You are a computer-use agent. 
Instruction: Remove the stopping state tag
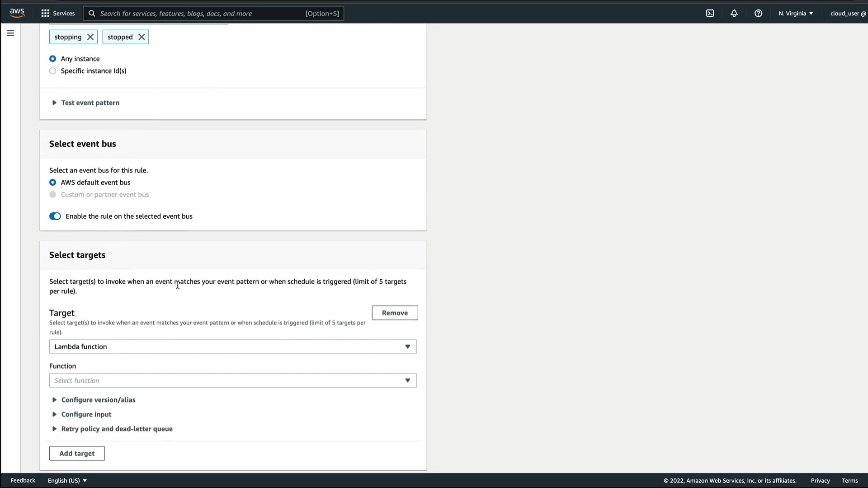pyautogui.click(x=90, y=37)
